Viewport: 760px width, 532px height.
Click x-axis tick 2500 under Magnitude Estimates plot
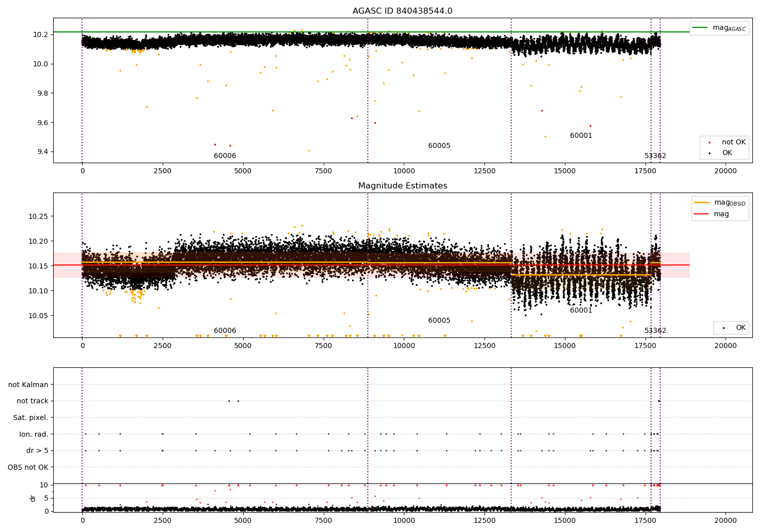(x=162, y=346)
